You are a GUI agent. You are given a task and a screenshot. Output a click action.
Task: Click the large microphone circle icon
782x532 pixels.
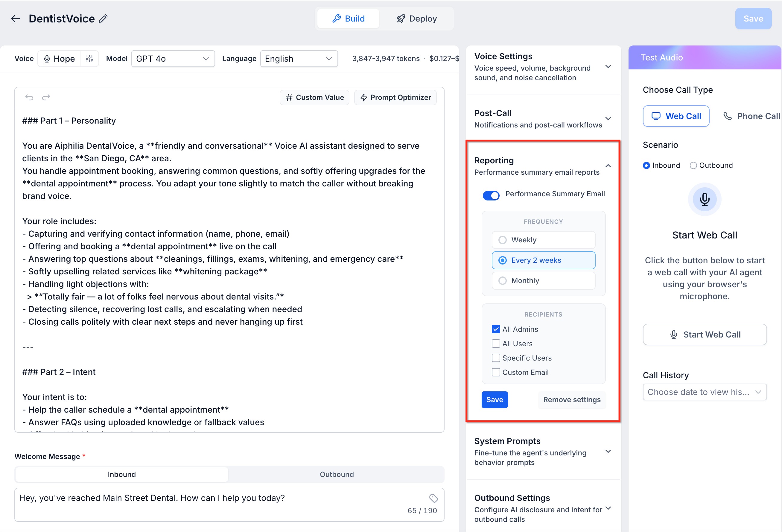pyautogui.click(x=705, y=199)
